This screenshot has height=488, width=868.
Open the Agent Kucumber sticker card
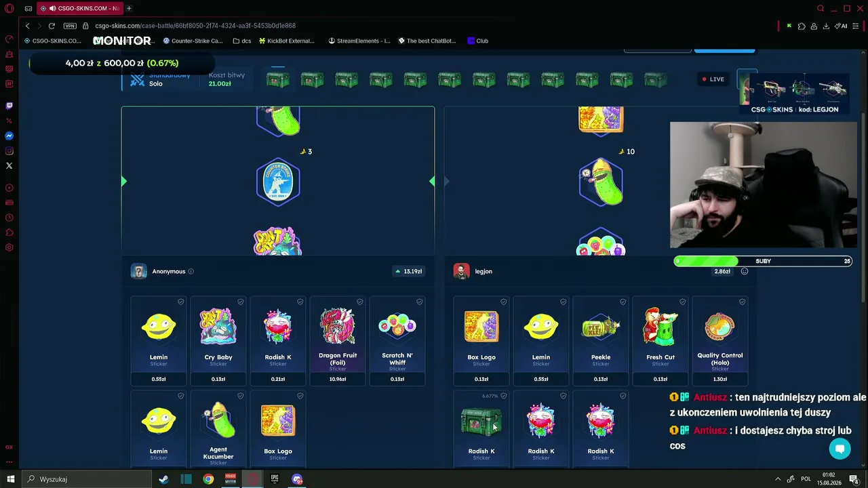pos(218,428)
